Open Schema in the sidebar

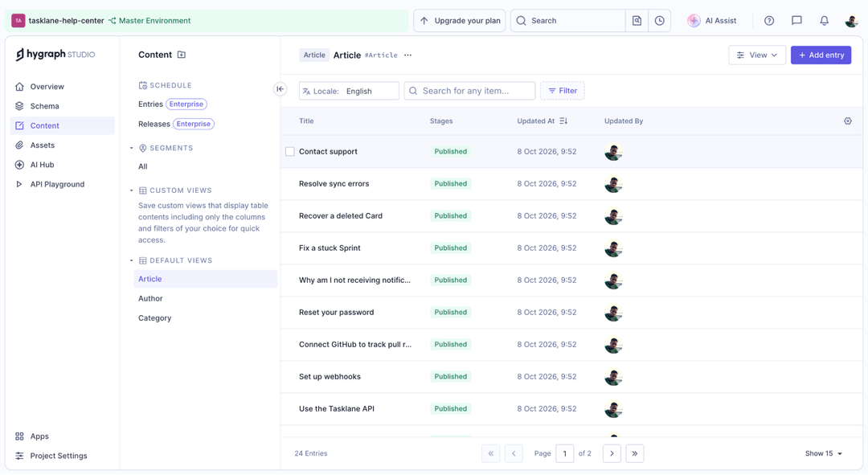click(62, 106)
